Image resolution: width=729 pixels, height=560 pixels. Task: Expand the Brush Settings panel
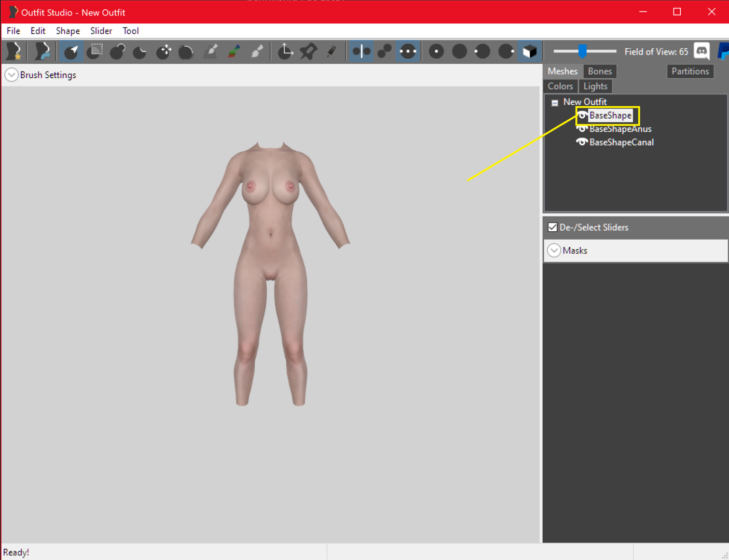[x=11, y=75]
